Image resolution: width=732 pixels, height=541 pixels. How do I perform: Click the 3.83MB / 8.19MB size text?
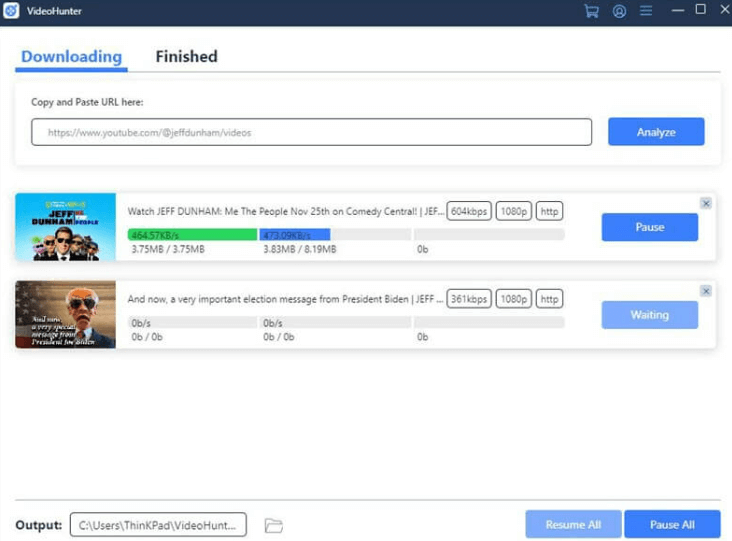(300, 249)
